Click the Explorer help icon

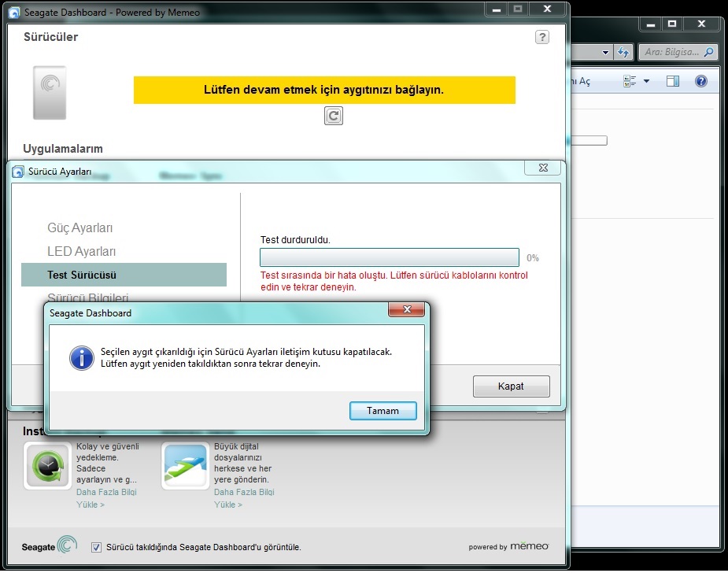(x=700, y=81)
